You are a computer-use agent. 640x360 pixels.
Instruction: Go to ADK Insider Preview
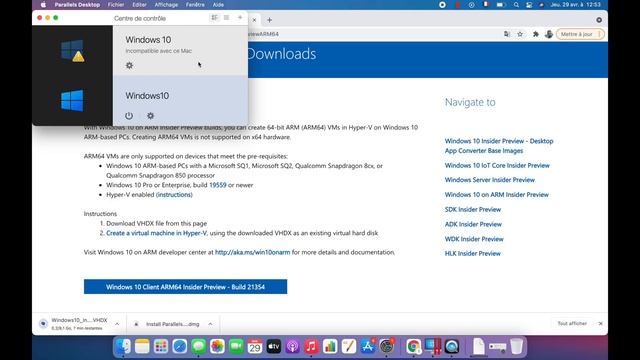473,224
